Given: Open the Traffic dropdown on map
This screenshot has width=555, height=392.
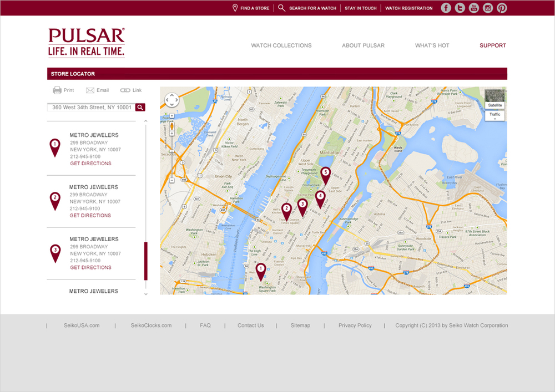Looking at the screenshot, I should coord(495,115).
